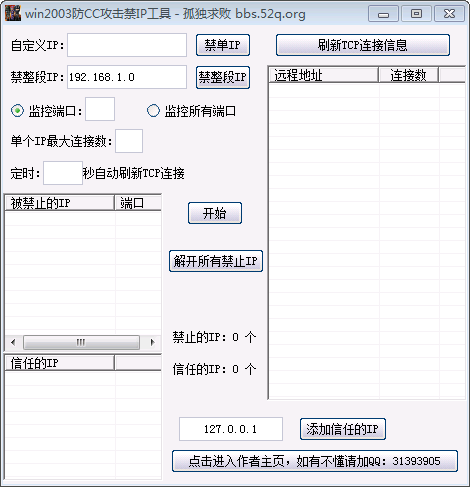Refresh TCP connections with 刷新TCP连接信息
Screen dimensions: 470x487
[x=363, y=45]
